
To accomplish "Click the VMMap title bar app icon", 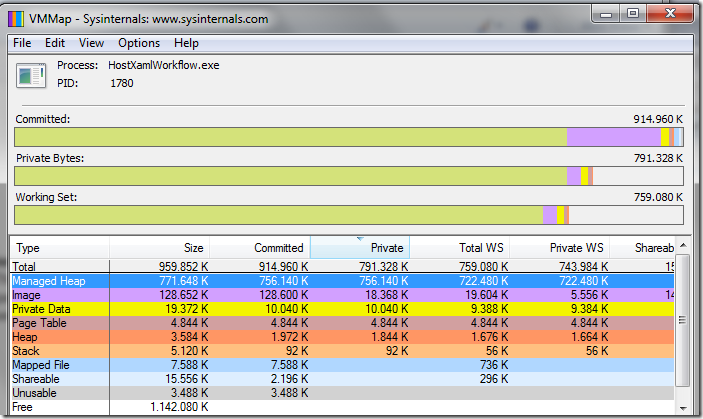I will click(16, 19).
